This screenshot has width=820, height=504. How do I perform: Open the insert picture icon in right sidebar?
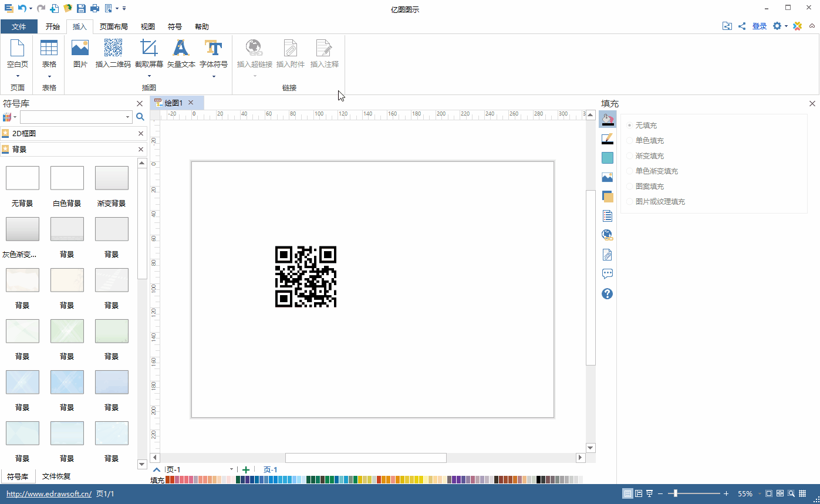click(608, 177)
